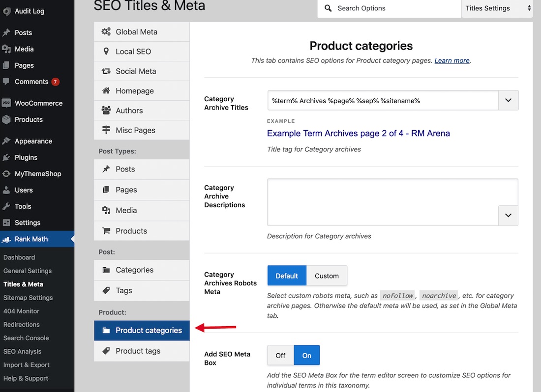This screenshot has height=392, width=541.
Task: Click the Product tags tag icon
Action: [106, 351]
